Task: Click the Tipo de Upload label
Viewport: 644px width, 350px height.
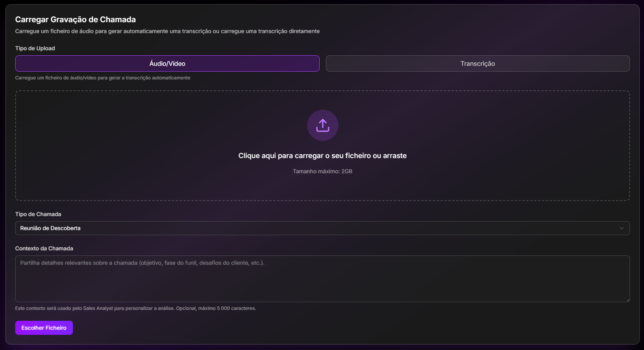Action: click(35, 48)
